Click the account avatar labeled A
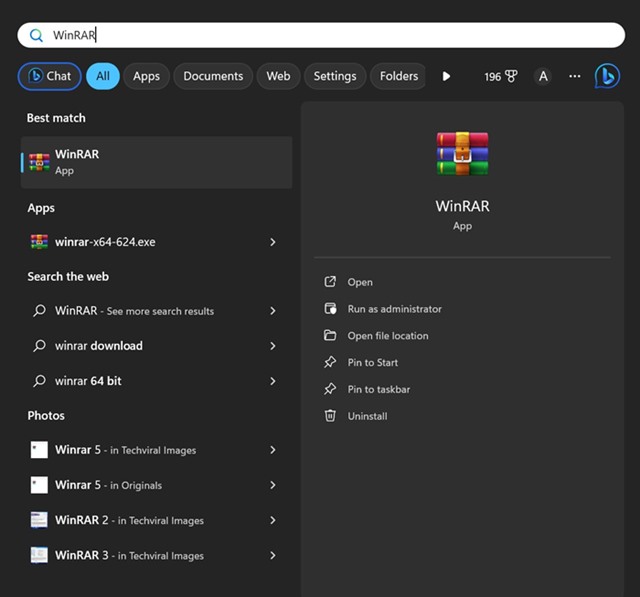 click(x=543, y=76)
